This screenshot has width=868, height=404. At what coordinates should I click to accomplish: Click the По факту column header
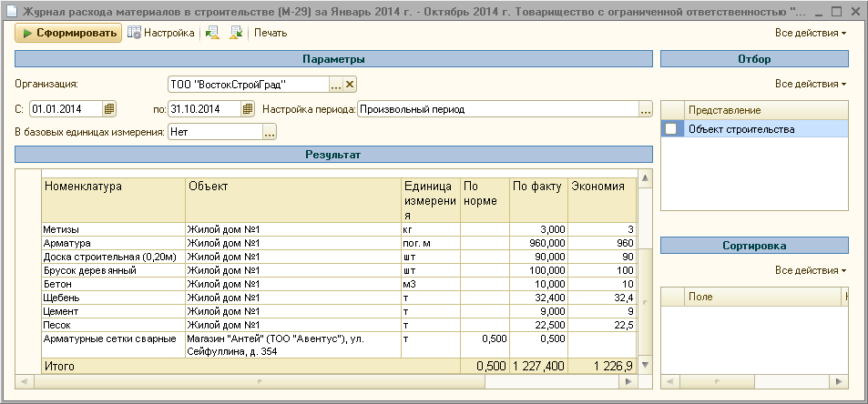538,199
